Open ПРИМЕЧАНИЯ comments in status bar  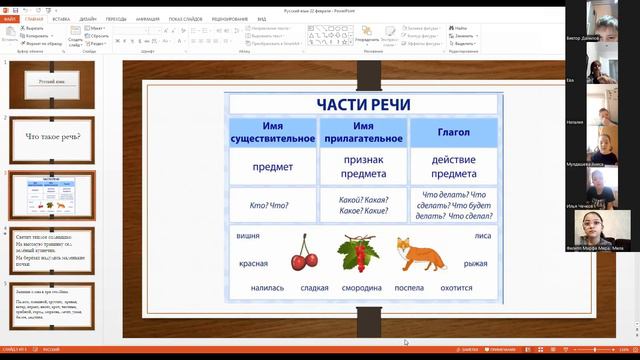coord(500,350)
